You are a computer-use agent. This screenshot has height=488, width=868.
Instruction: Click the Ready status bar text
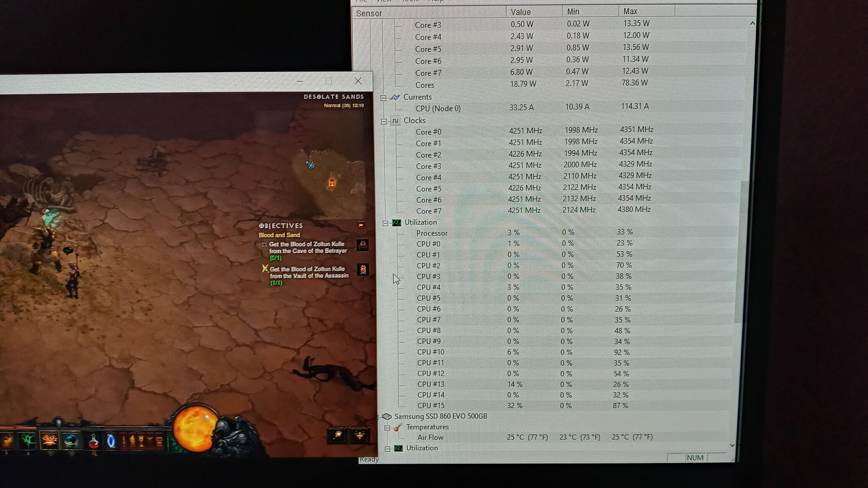tap(369, 459)
